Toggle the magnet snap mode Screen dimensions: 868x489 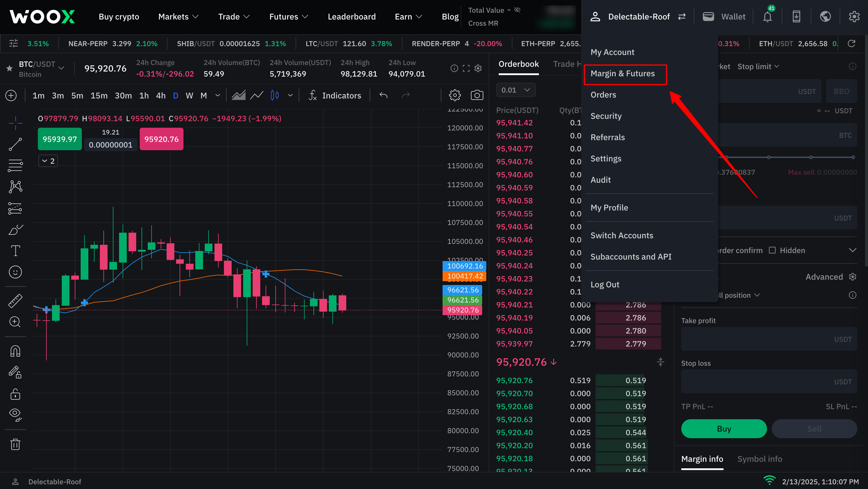(15, 351)
